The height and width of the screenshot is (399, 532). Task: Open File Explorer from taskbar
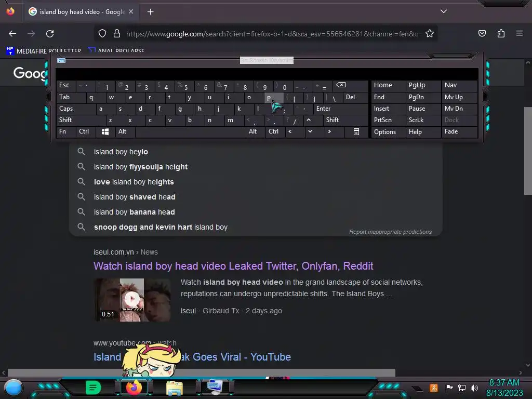[175, 388]
